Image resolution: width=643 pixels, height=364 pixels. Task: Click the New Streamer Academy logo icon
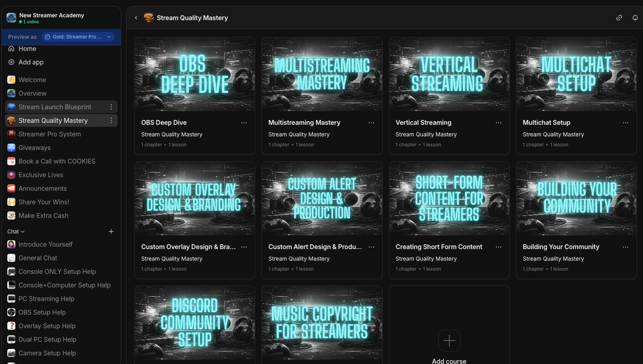click(11, 18)
